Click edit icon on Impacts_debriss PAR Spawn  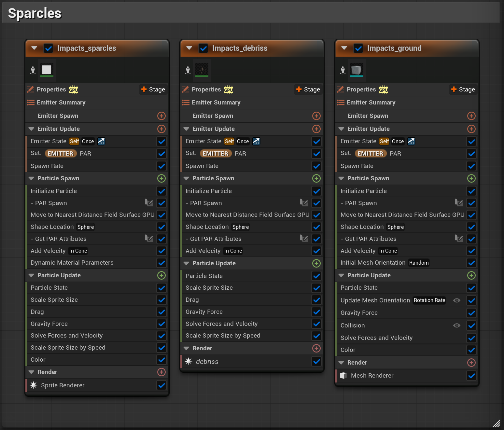[304, 203]
